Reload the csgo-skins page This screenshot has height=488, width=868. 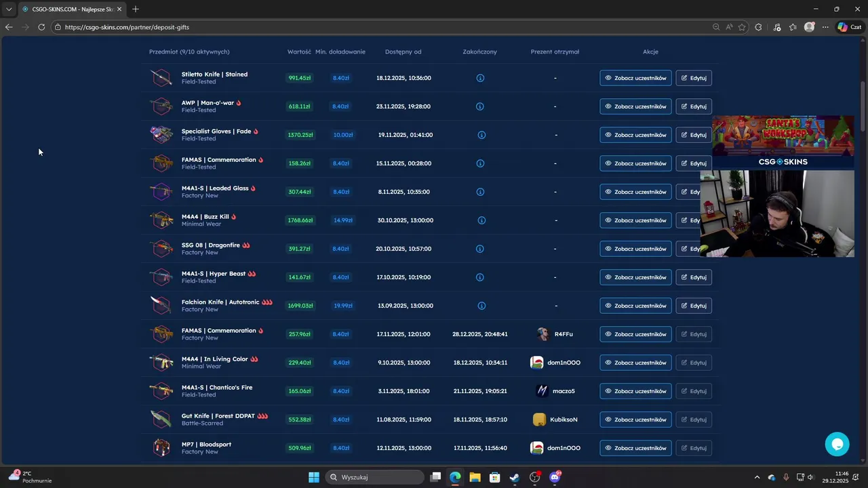click(41, 27)
